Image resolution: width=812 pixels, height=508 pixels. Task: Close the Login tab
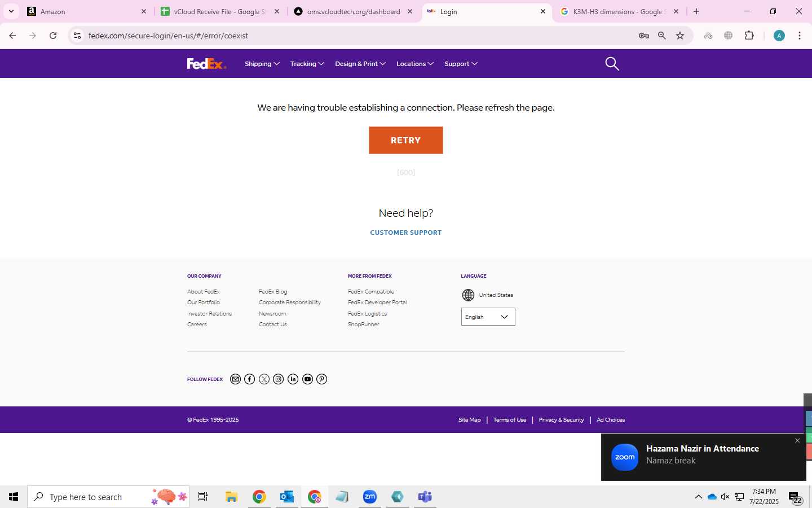click(543, 11)
